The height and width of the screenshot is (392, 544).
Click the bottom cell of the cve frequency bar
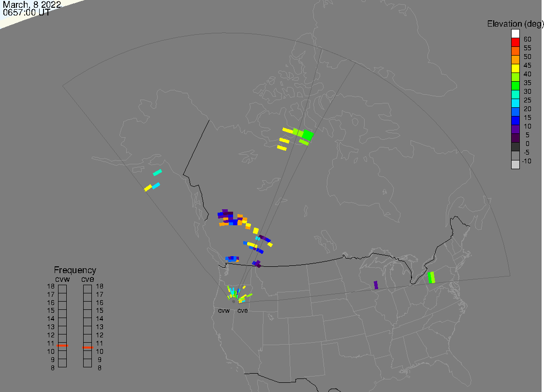pyautogui.click(x=88, y=363)
